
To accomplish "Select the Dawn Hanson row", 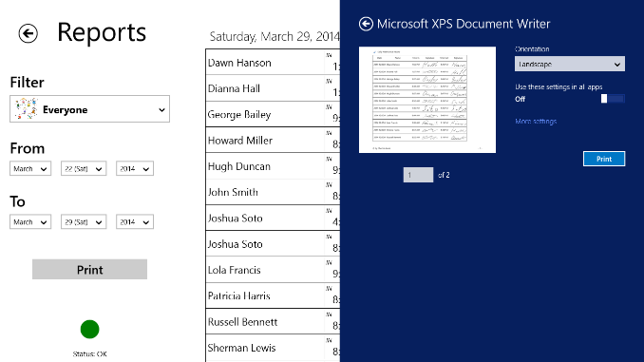I will pos(273,63).
